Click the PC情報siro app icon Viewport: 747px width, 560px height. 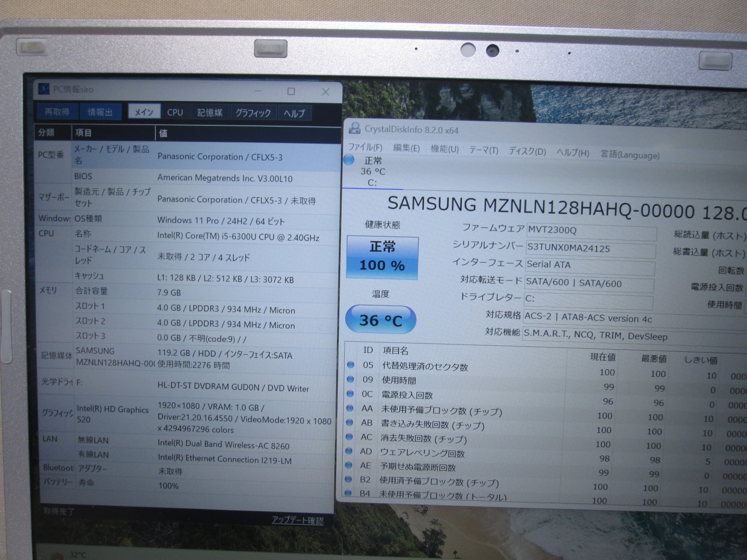44,89
